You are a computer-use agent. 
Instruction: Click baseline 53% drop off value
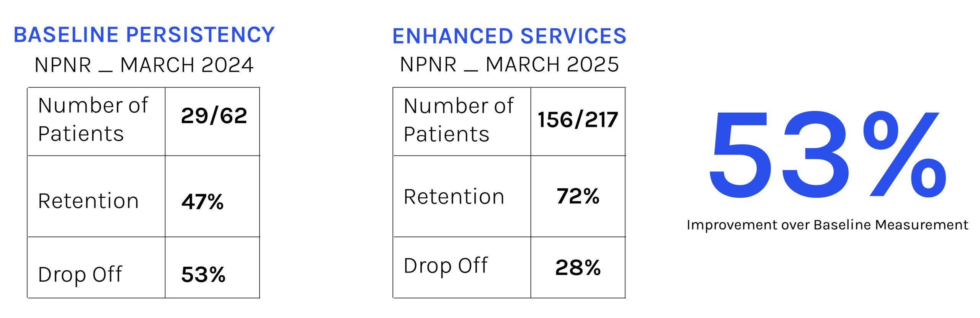coord(203,274)
